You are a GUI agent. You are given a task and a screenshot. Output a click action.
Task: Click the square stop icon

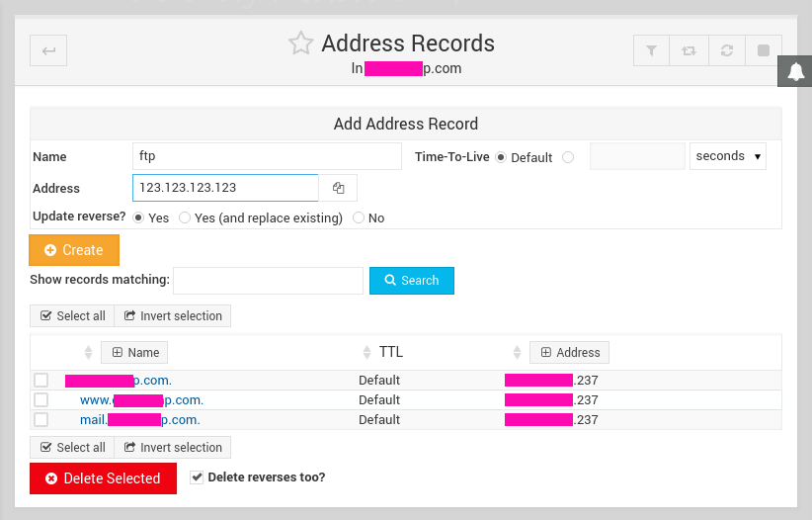pyautogui.click(x=764, y=50)
